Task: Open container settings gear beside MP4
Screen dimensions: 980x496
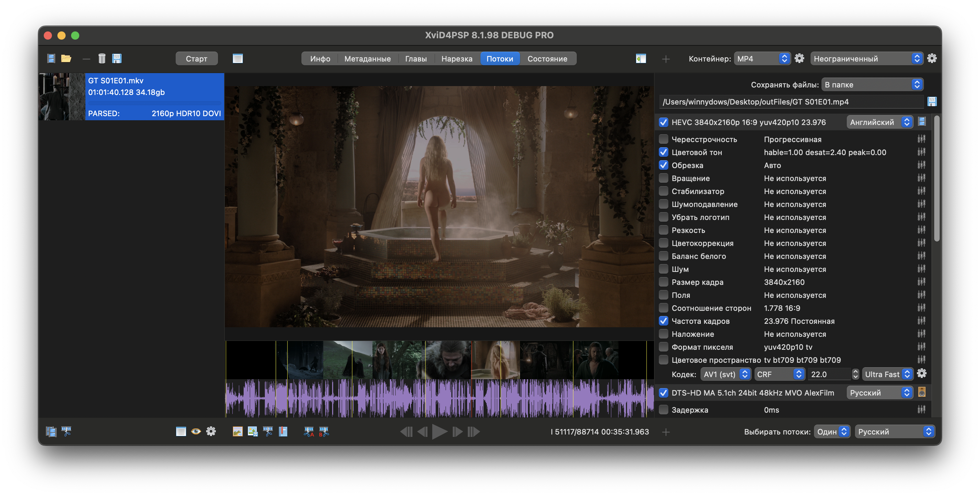Action: tap(799, 58)
